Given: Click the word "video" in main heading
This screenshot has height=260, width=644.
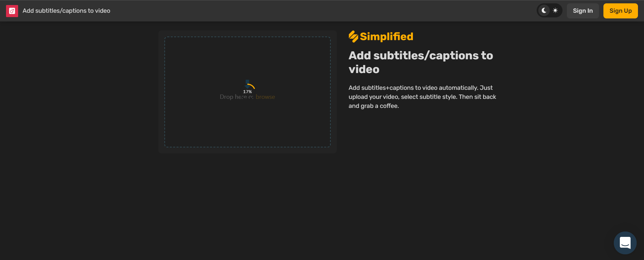Looking at the screenshot, I should tap(364, 69).
